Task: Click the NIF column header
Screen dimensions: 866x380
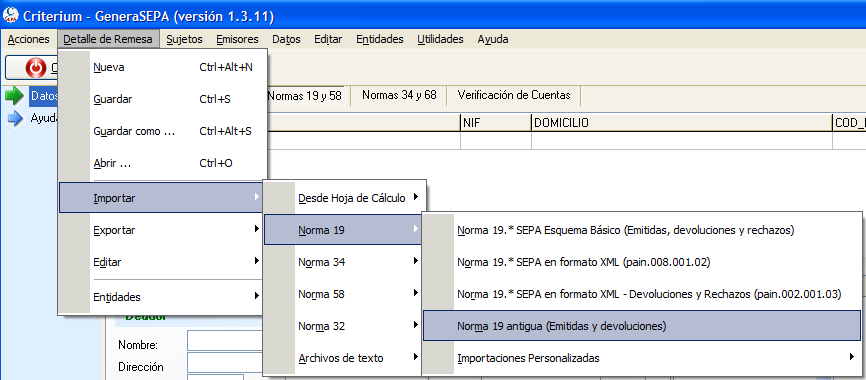Action: pos(495,123)
